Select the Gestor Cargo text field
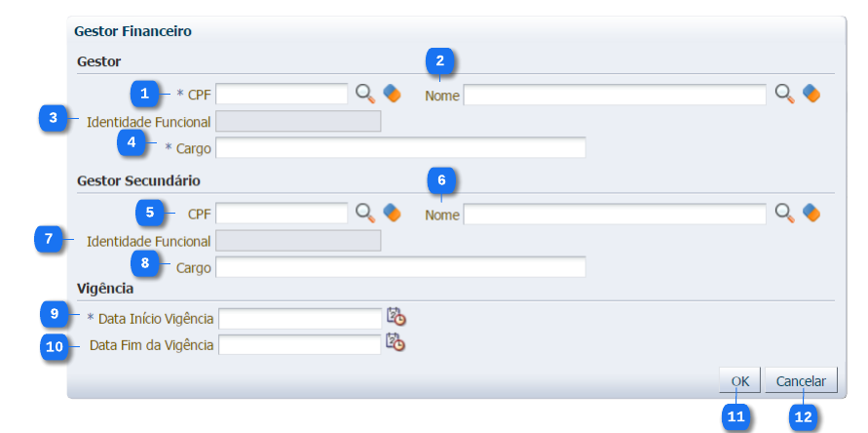 tap(400, 147)
